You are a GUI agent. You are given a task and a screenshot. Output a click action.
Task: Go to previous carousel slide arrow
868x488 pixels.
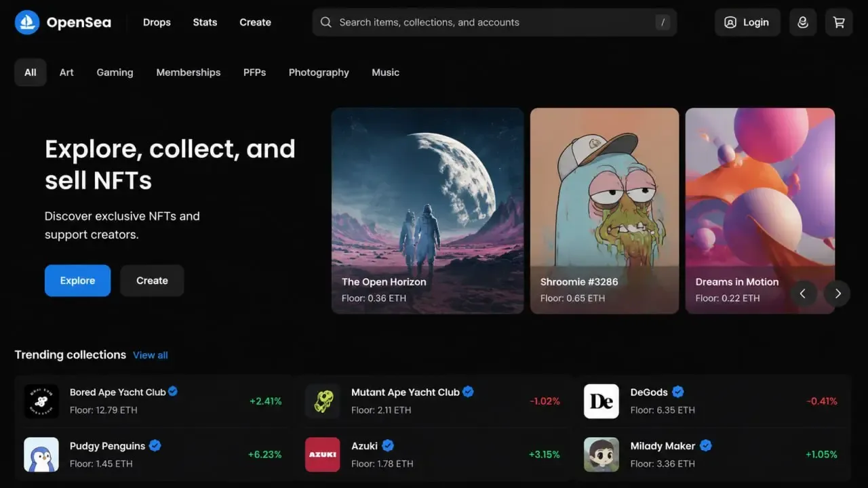[x=804, y=293]
